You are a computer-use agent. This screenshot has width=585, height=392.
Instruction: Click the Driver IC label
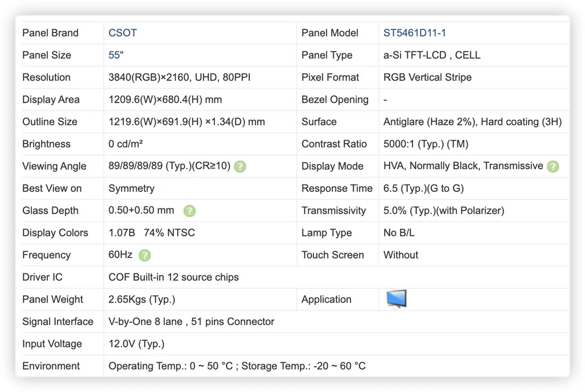(42, 277)
